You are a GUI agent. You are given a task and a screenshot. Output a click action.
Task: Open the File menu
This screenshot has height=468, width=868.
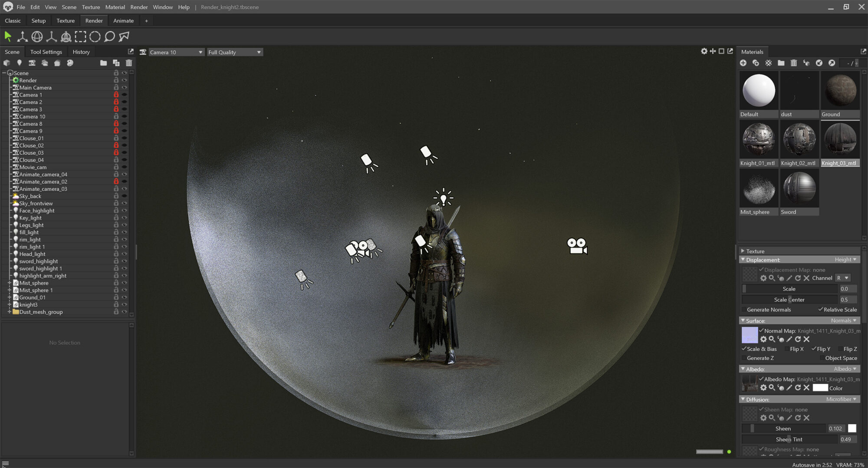click(21, 7)
